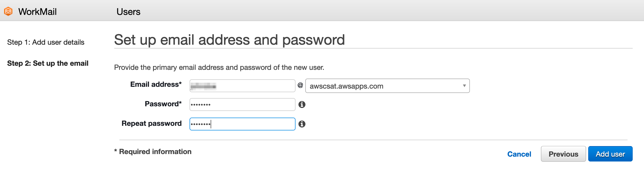Focus the Email address input field

click(x=242, y=86)
